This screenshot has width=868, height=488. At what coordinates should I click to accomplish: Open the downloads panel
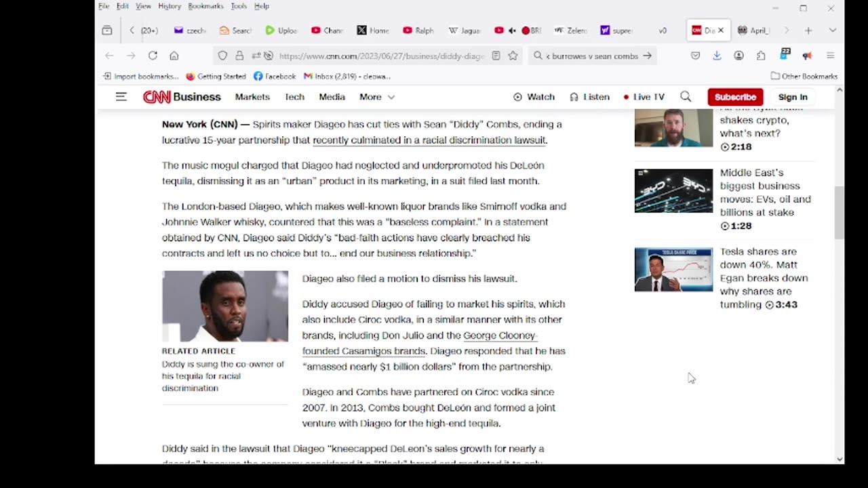(x=717, y=56)
